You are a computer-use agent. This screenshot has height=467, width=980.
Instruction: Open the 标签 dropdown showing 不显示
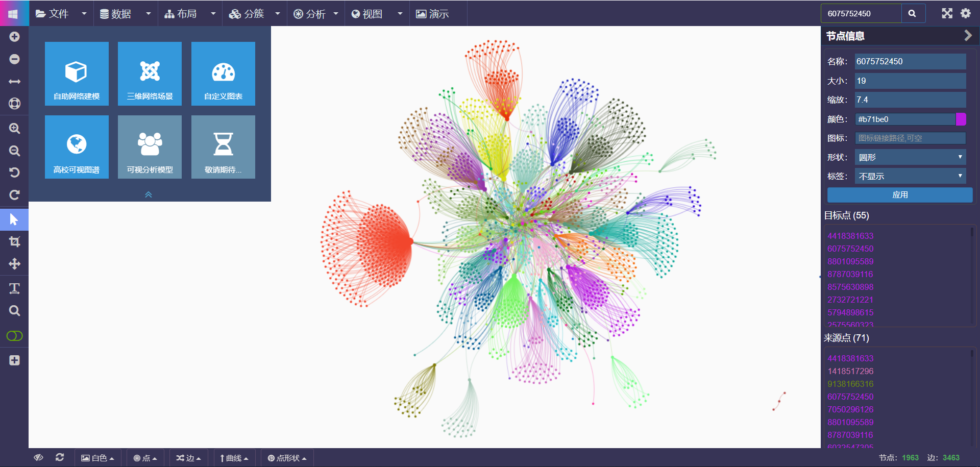[x=910, y=176]
